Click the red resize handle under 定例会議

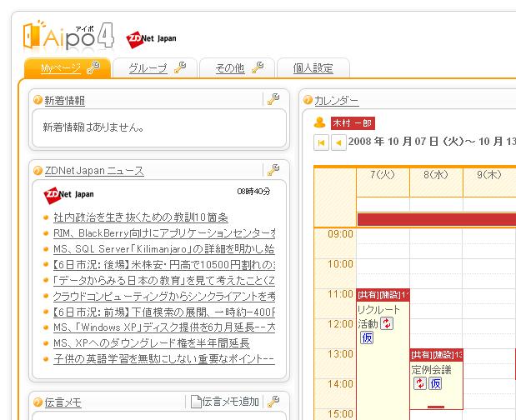[436, 407]
